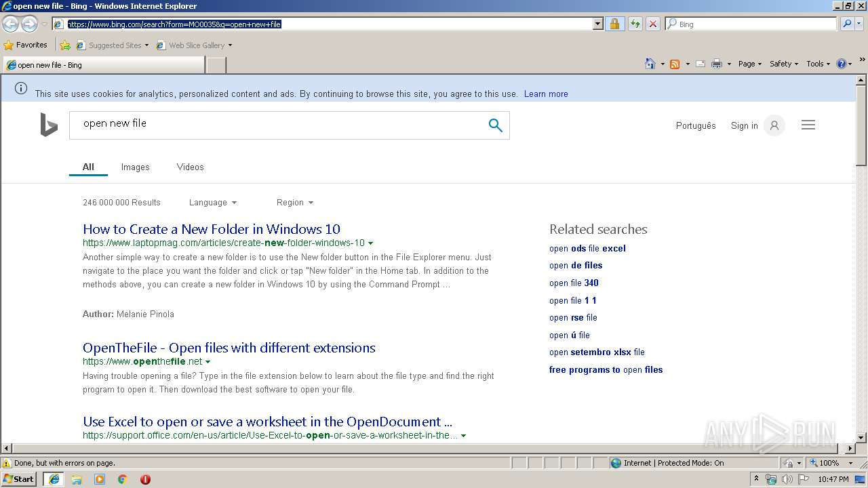The image size is (868, 488).
Task: Click the Sign in user avatar icon
Action: coord(774,125)
